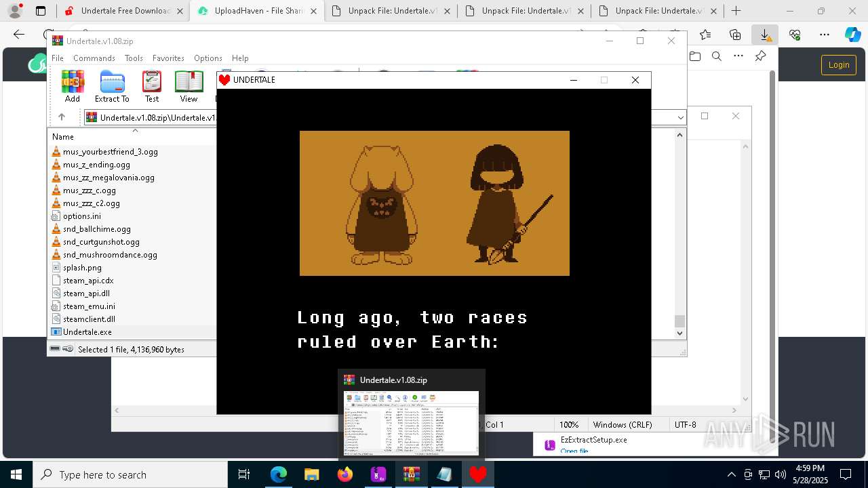Open the tab actions menu icon
This screenshot has width=868, height=488.
41,11
